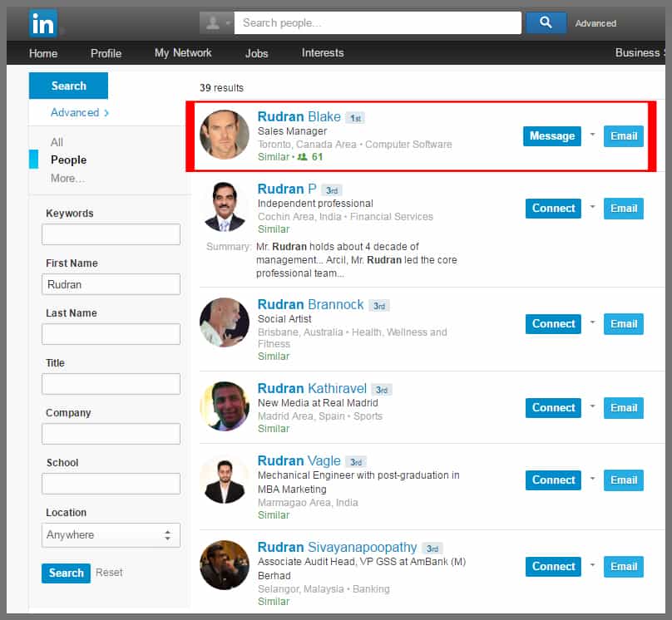
Task: Connect with Rudran Vagle
Action: click(x=553, y=480)
